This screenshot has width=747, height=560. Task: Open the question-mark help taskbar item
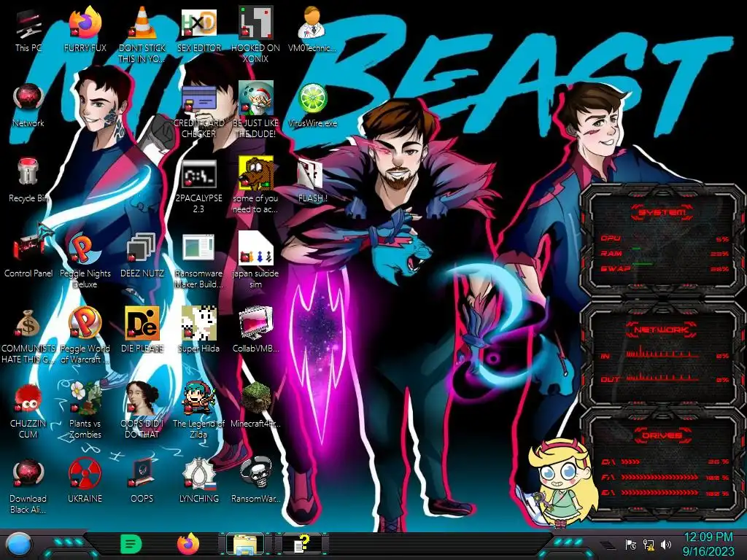(x=302, y=544)
